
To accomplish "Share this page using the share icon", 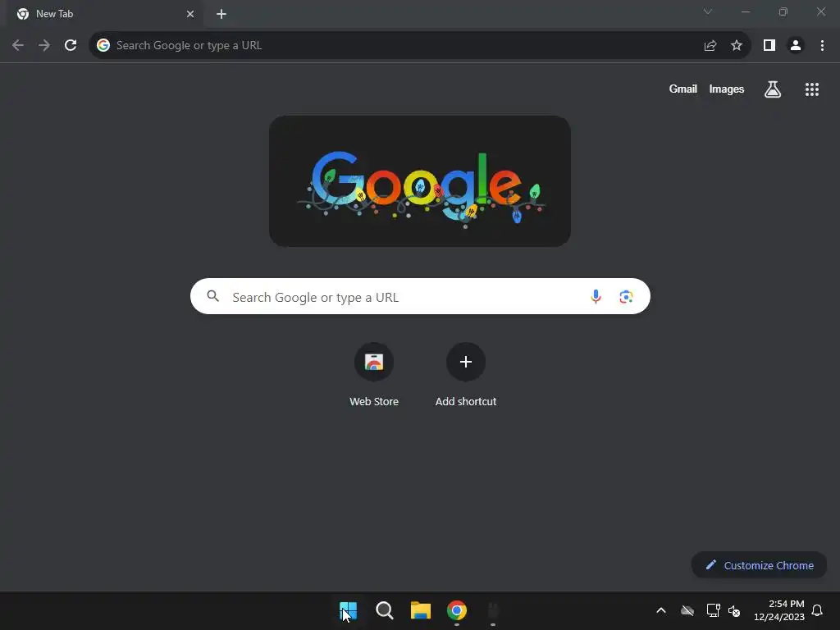I will (710, 45).
